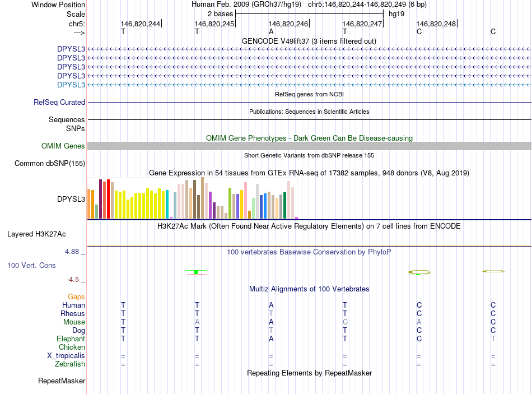Click the orange Gaps label
The height and width of the screenshot is (394, 532).
(76, 297)
